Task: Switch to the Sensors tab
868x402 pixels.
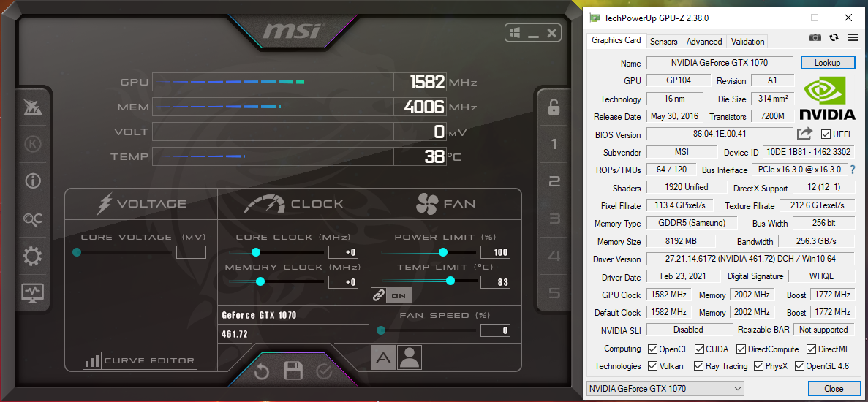Action: pos(664,42)
